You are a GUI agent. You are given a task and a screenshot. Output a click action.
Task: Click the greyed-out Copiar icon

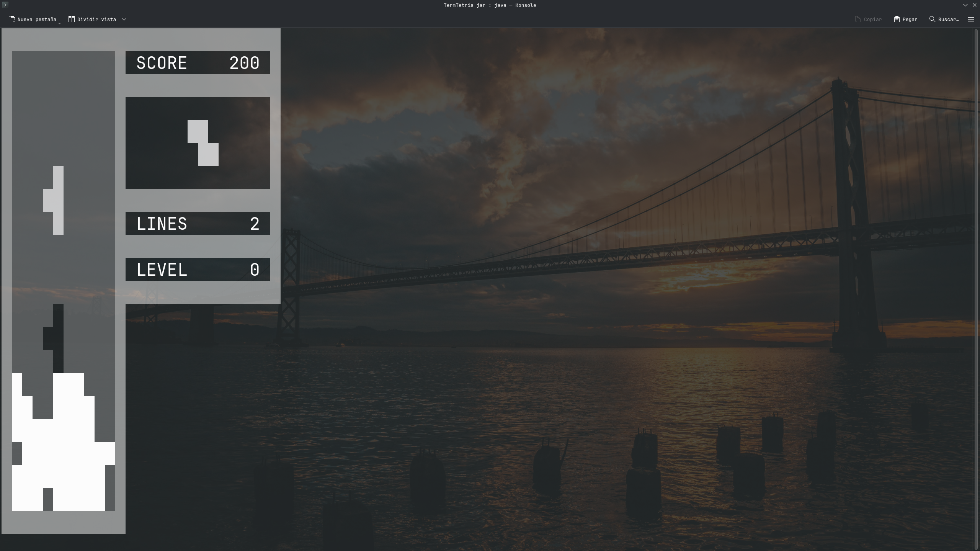point(858,19)
